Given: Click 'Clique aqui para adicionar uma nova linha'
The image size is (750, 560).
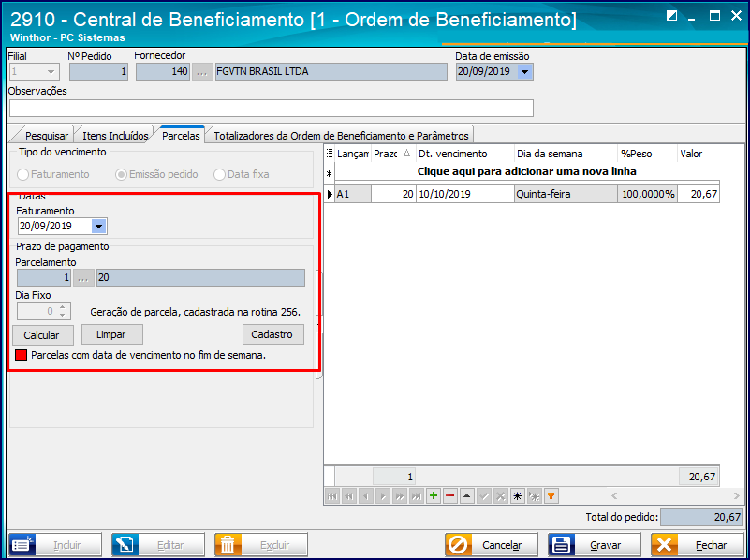Looking at the screenshot, I should tap(526, 171).
